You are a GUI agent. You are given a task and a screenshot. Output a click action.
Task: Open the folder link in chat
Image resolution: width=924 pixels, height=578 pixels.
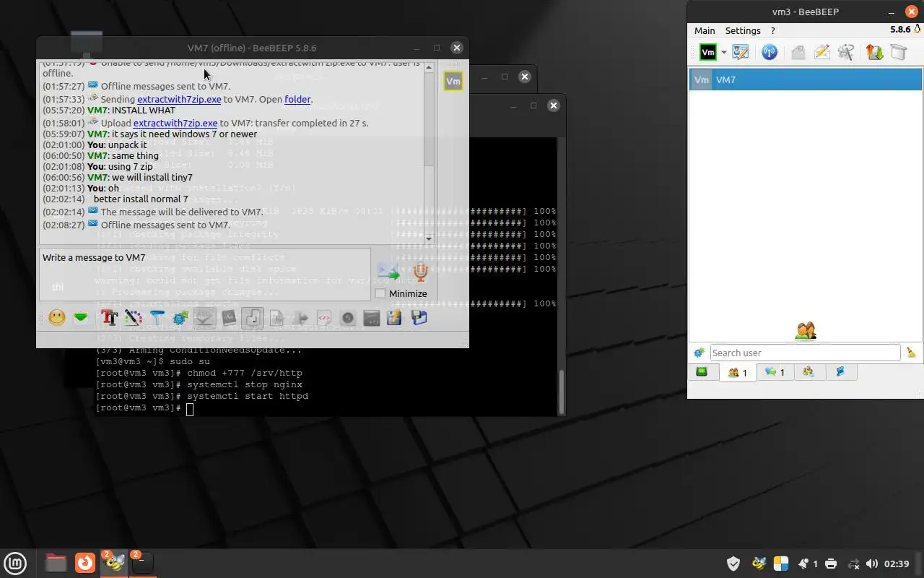pyautogui.click(x=297, y=100)
